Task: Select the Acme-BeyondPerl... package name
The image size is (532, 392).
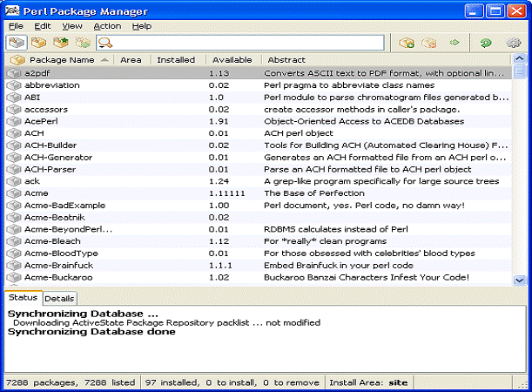Action: coord(68,229)
